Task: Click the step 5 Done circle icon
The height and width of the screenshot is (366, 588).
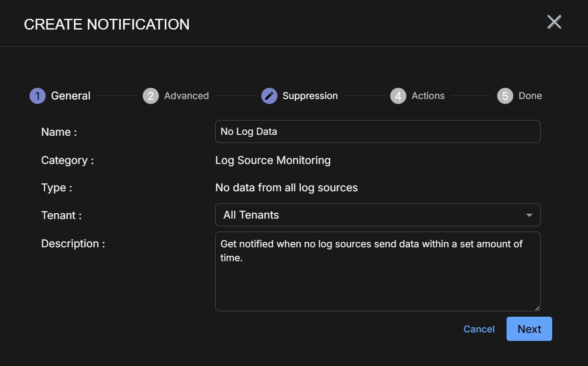Action: pyautogui.click(x=505, y=96)
